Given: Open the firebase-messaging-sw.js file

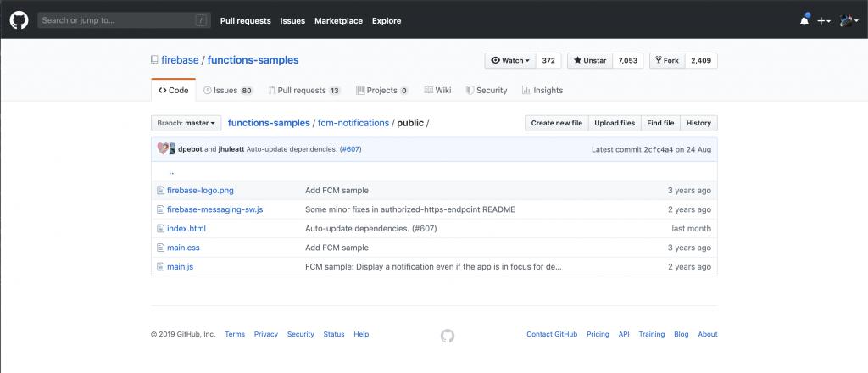Looking at the screenshot, I should [214, 209].
